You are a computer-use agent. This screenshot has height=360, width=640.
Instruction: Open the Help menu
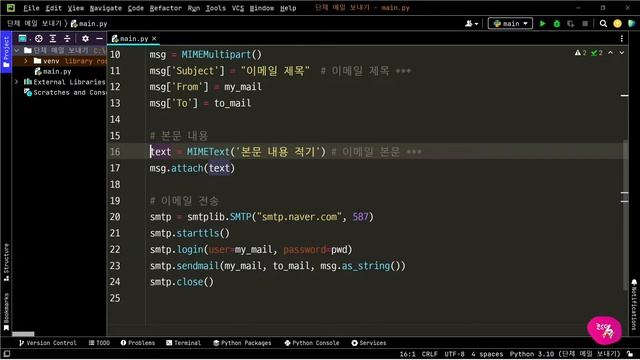pyautogui.click(x=288, y=8)
